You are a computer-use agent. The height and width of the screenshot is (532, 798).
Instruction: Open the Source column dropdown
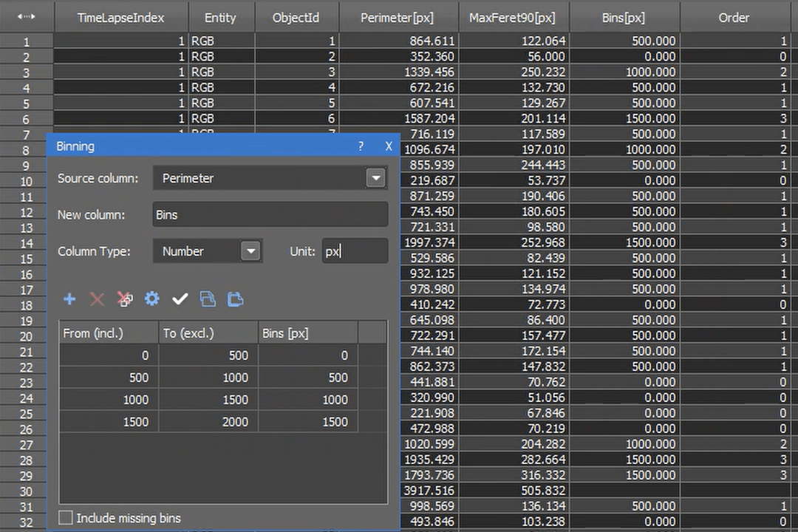pos(375,178)
